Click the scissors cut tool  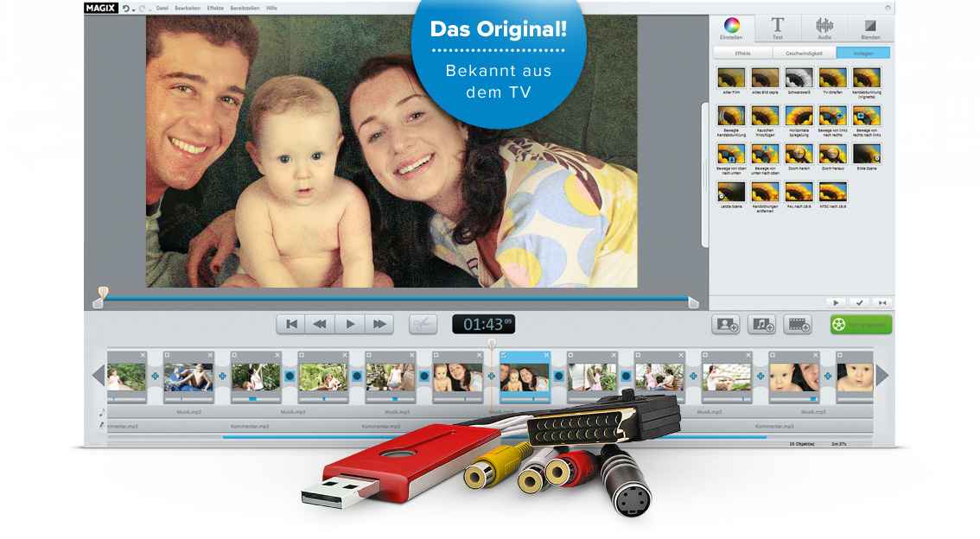click(423, 324)
